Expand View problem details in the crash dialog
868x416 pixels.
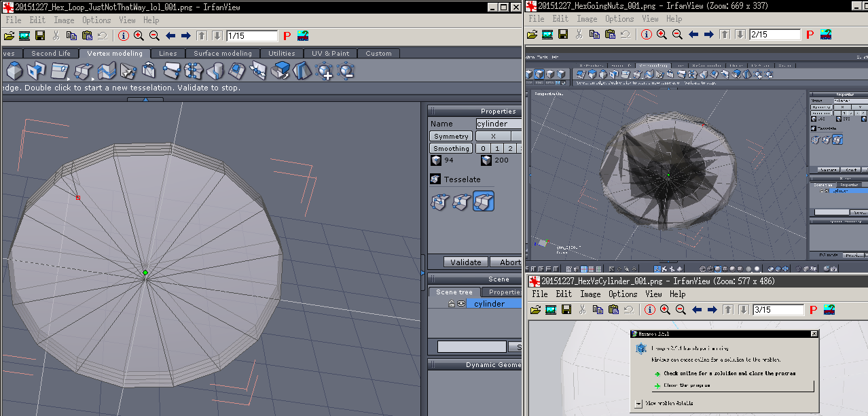pos(638,403)
